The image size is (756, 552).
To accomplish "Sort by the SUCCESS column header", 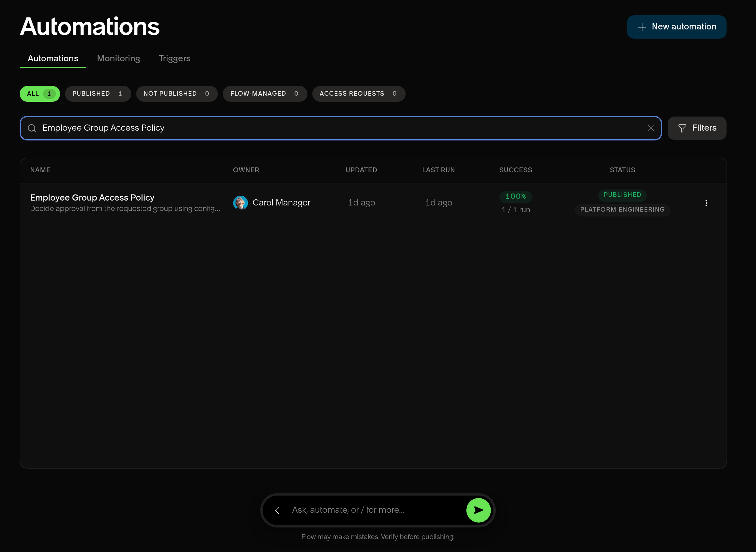I will coord(515,170).
